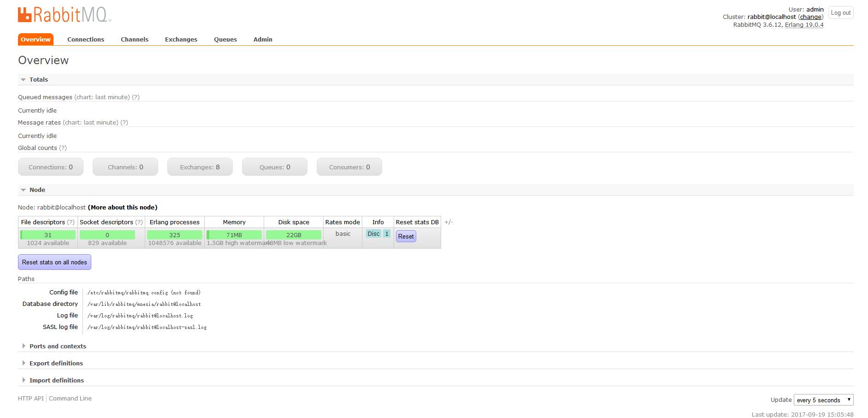Click the cluster name change link
The width and height of the screenshot is (868, 418).
pos(811,17)
